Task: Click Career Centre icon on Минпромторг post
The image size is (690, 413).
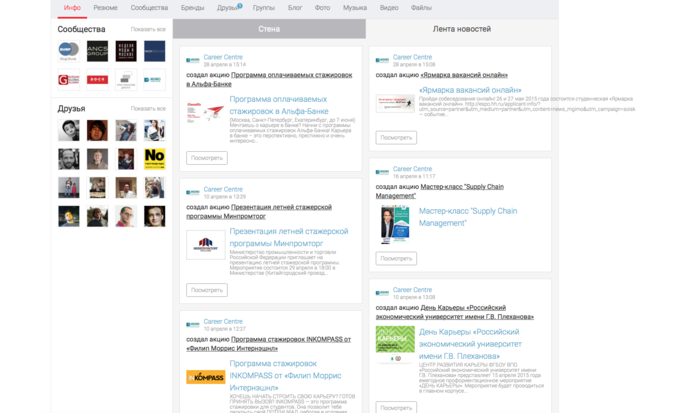Action: pos(193,192)
